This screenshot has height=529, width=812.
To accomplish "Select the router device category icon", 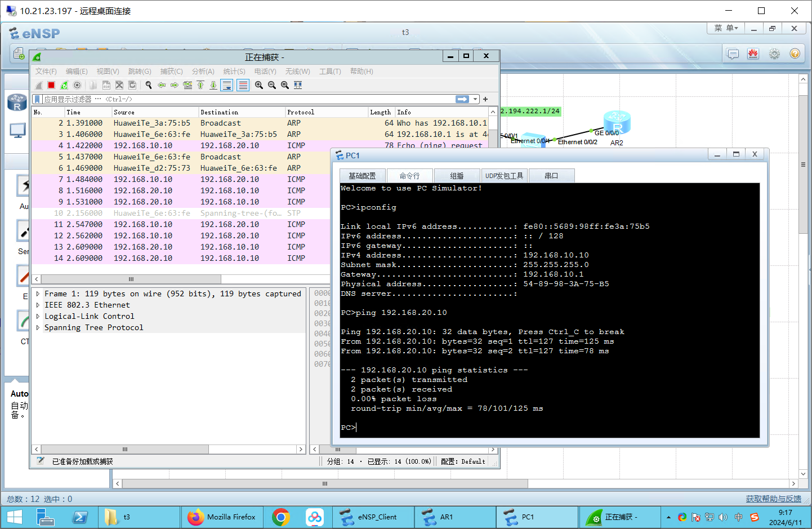I will point(17,103).
